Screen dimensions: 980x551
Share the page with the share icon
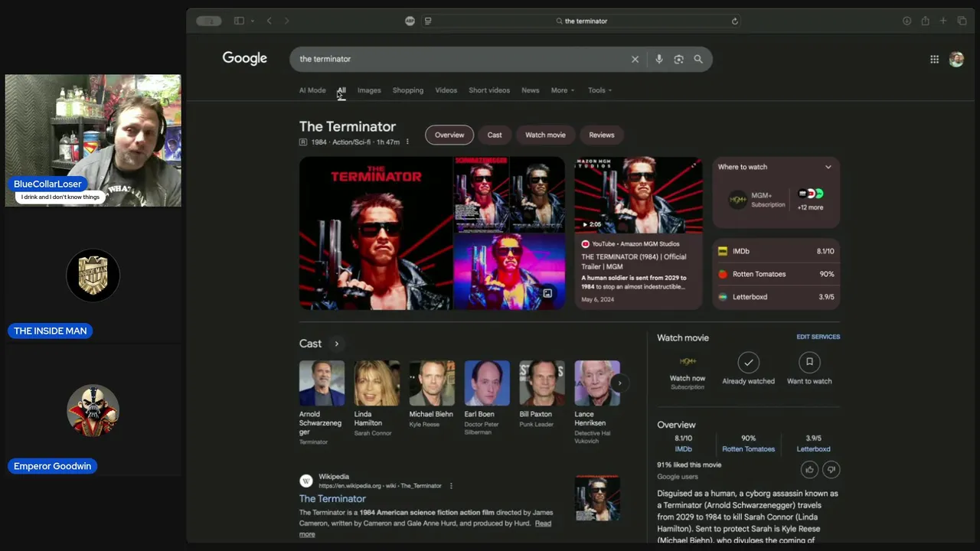[x=925, y=21]
